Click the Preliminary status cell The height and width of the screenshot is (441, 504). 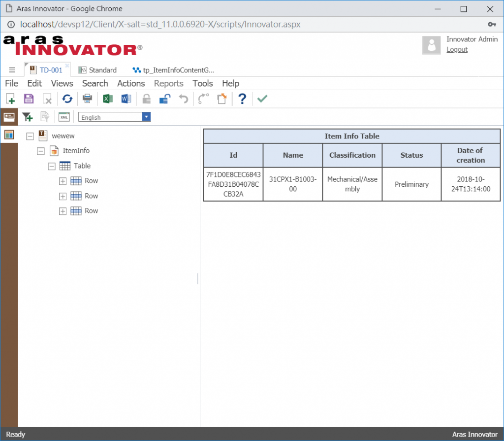point(412,184)
